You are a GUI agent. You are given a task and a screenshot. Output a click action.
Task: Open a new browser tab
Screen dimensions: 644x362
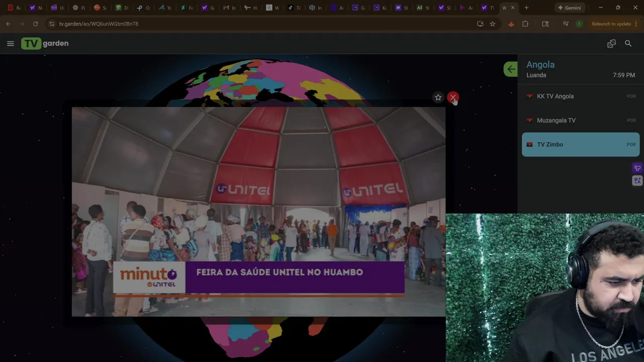point(526,8)
